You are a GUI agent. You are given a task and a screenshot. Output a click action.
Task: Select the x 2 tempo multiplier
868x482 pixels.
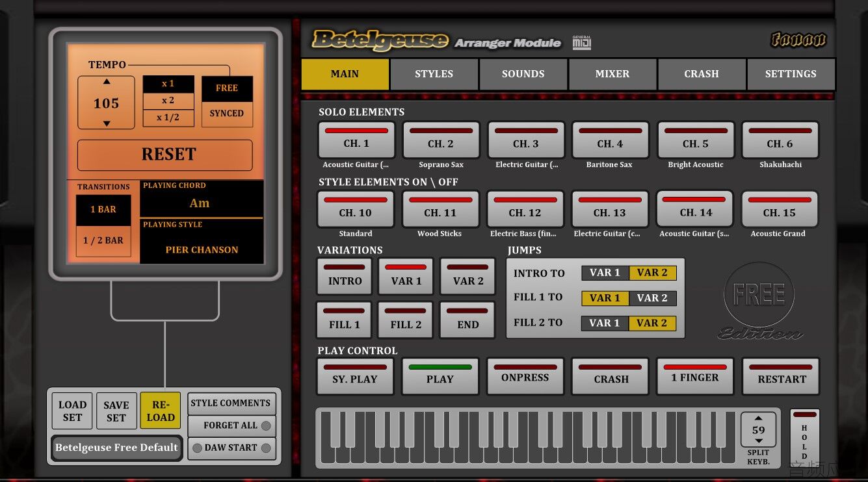tap(168, 101)
